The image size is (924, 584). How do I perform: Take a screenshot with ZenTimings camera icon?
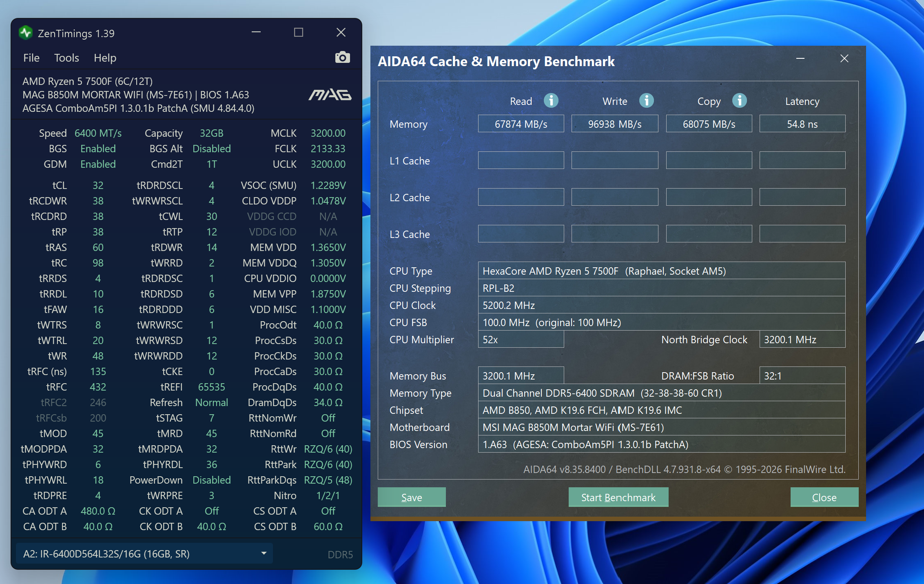coord(342,58)
